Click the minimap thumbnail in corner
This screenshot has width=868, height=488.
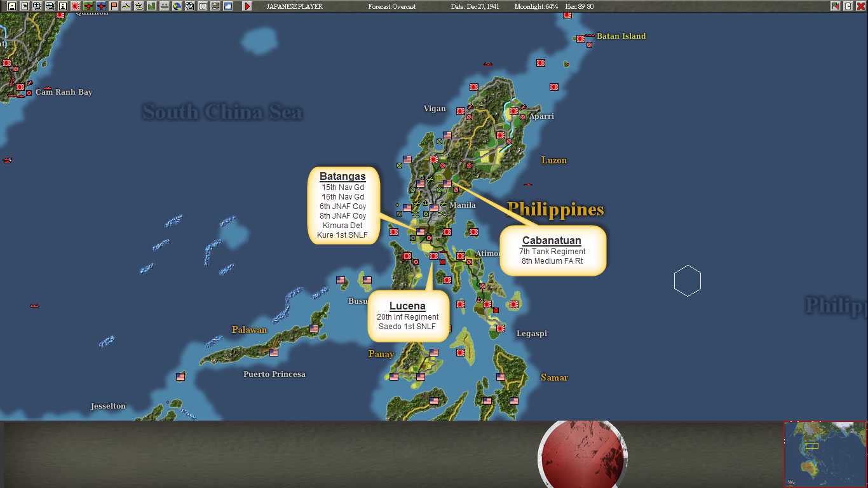[x=825, y=454]
